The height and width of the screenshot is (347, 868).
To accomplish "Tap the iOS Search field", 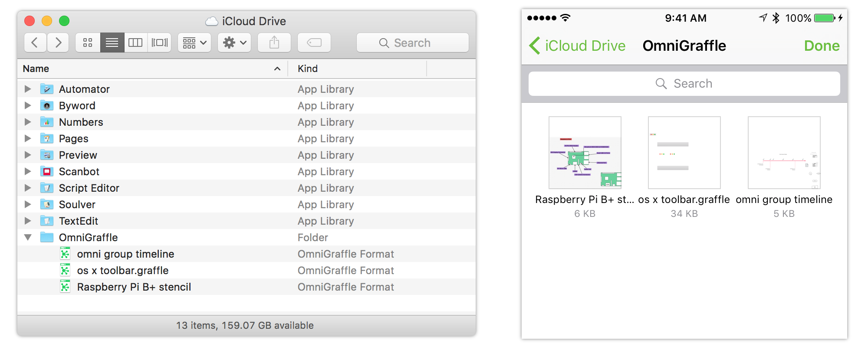I will (684, 83).
